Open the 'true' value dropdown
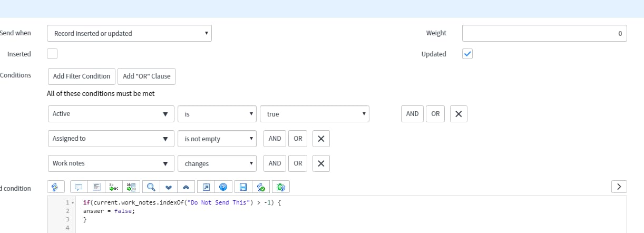 (315, 114)
